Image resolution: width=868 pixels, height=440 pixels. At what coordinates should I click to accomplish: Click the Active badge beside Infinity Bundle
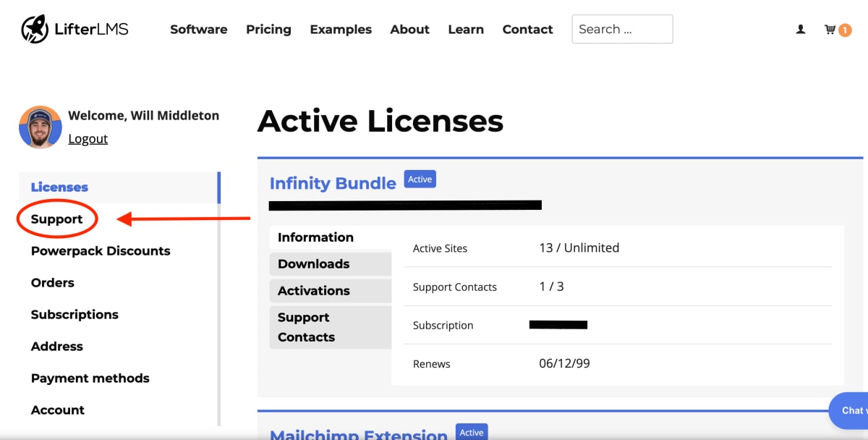(x=420, y=179)
